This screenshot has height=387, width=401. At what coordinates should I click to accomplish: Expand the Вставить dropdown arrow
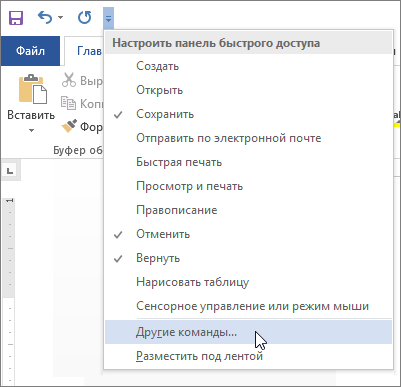click(31, 130)
